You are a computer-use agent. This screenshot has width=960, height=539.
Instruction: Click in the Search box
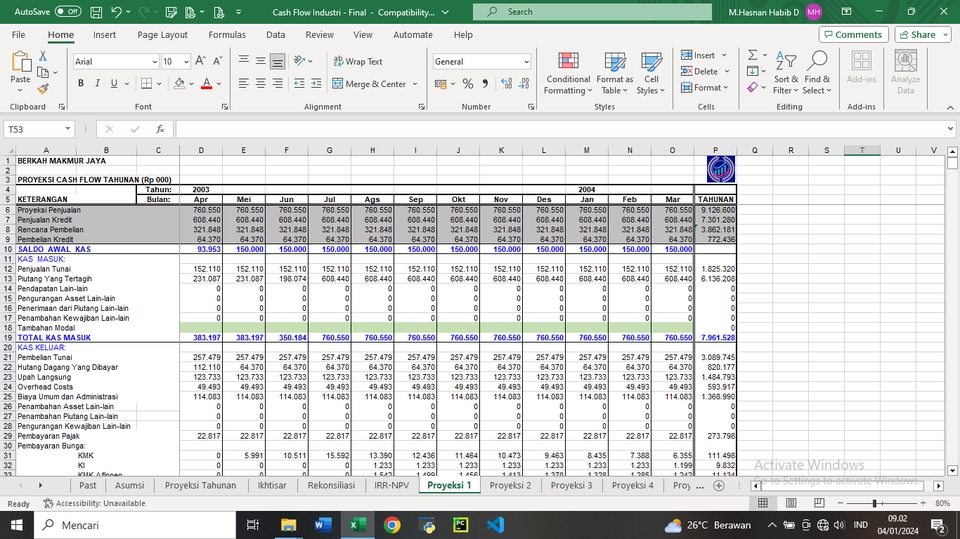tap(592, 12)
